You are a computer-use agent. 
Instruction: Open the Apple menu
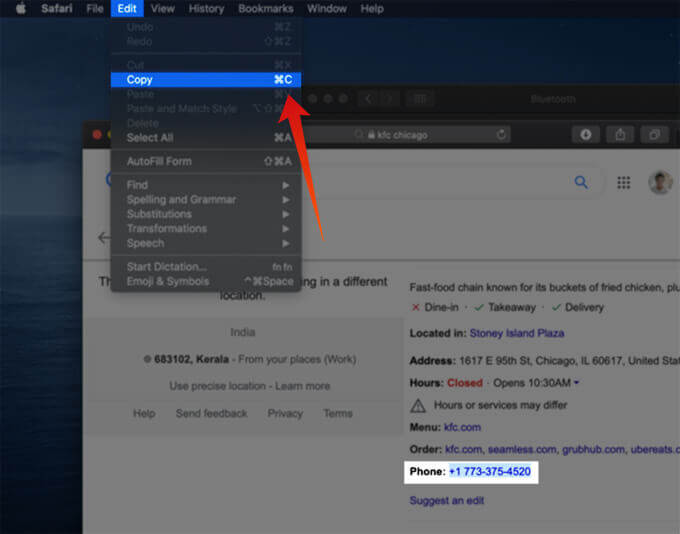click(x=20, y=8)
